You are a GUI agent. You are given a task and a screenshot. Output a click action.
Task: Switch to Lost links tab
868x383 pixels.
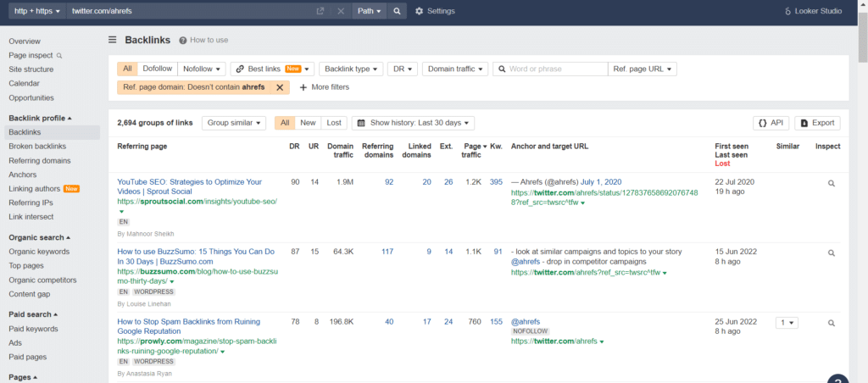pyautogui.click(x=334, y=123)
